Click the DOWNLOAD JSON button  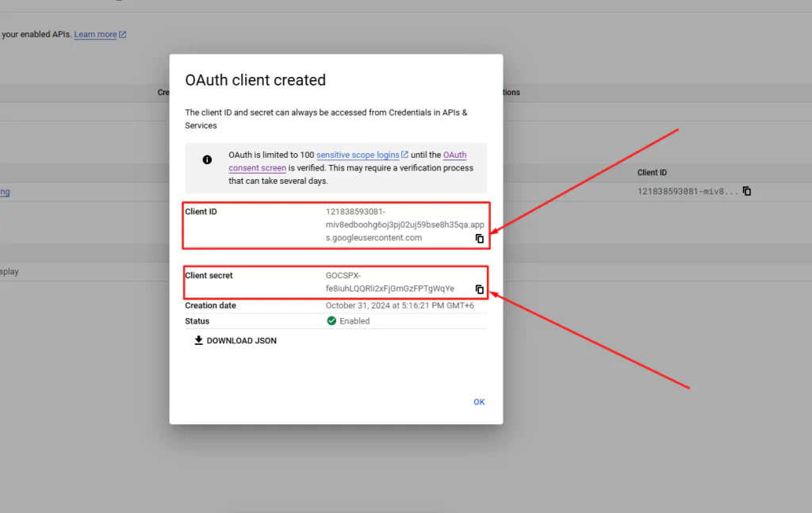236,341
